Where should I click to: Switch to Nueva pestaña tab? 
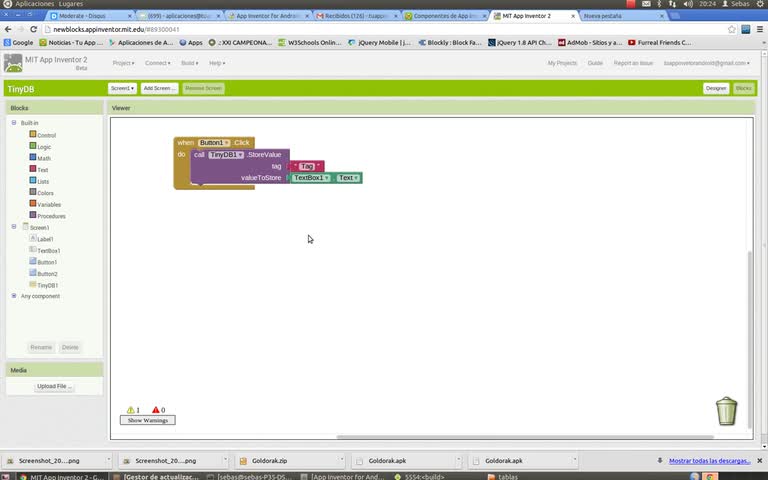click(623, 16)
